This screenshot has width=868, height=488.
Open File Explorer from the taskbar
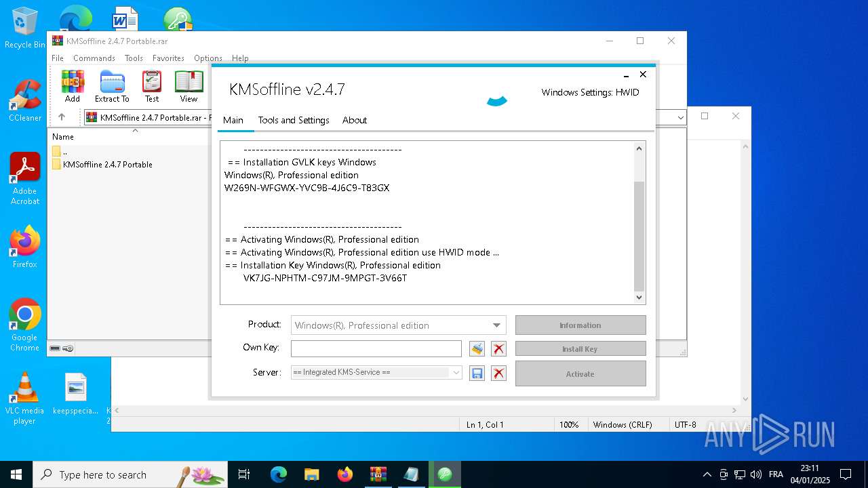point(311,474)
